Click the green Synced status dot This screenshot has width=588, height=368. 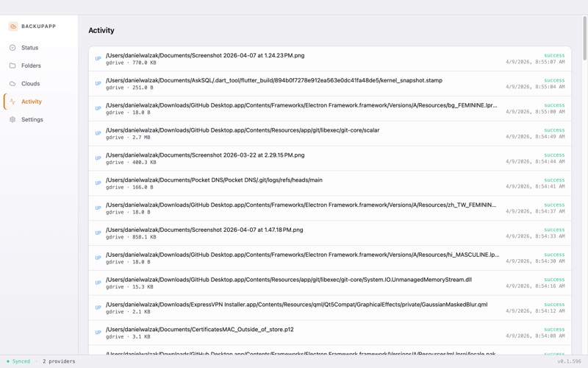[x=8, y=361]
